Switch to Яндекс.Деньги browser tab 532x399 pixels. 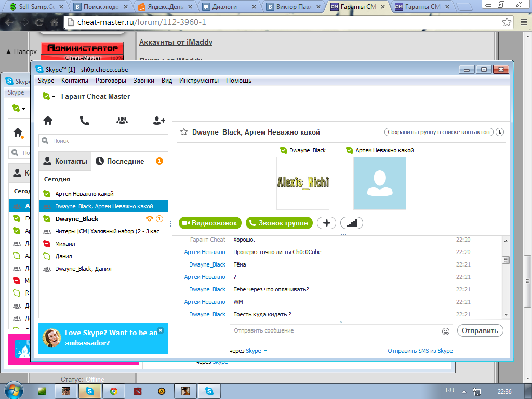pos(165,6)
